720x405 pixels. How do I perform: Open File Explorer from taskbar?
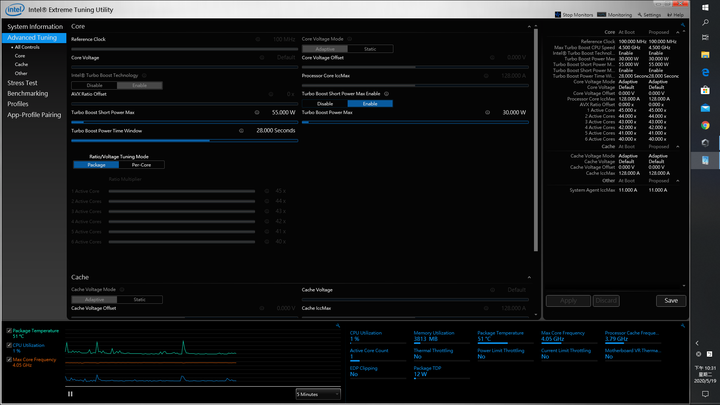click(x=705, y=55)
